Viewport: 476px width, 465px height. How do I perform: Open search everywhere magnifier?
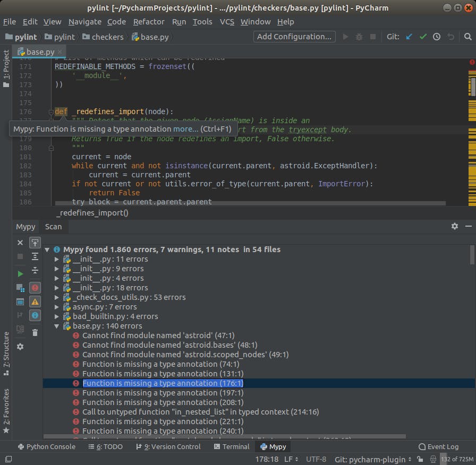click(x=467, y=38)
